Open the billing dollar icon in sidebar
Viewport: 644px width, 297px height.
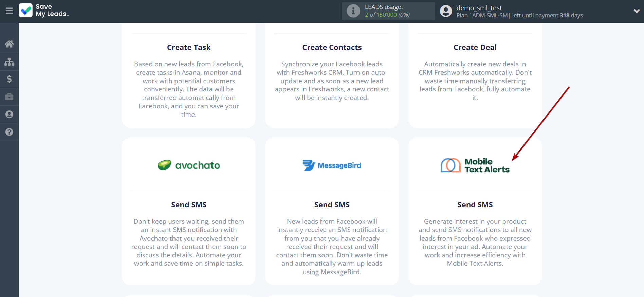[9, 79]
